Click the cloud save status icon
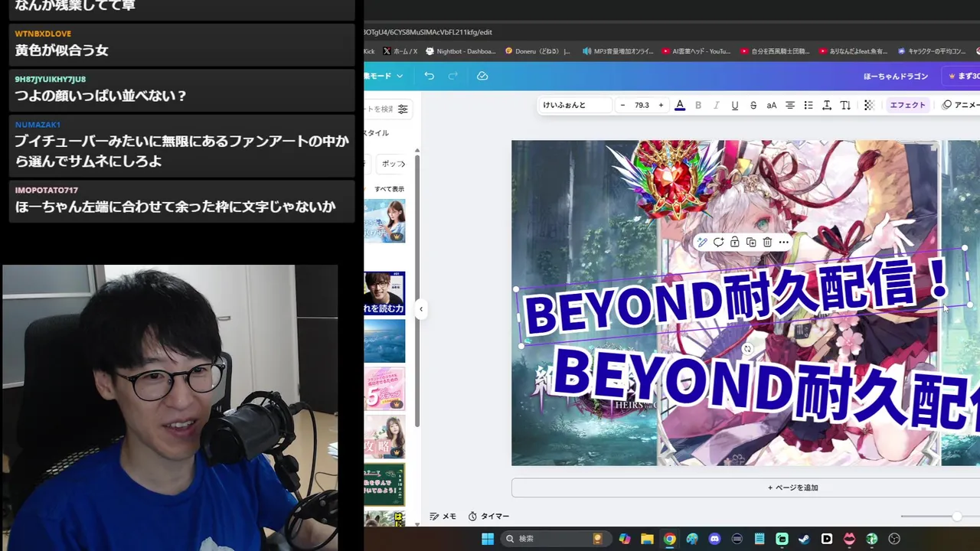980x551 pixels. point(482,76)
